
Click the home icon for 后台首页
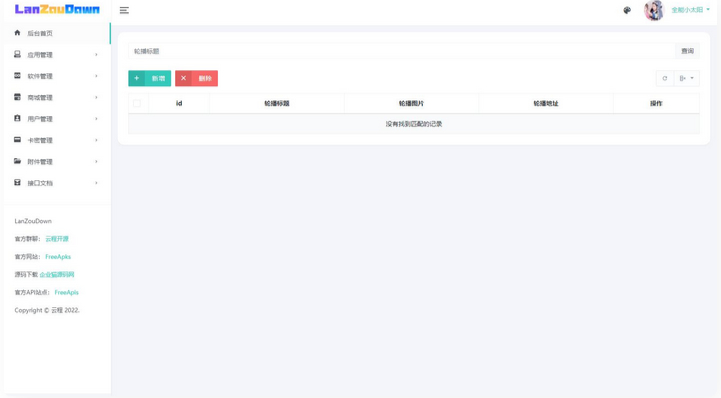click(x=17, y=33)
